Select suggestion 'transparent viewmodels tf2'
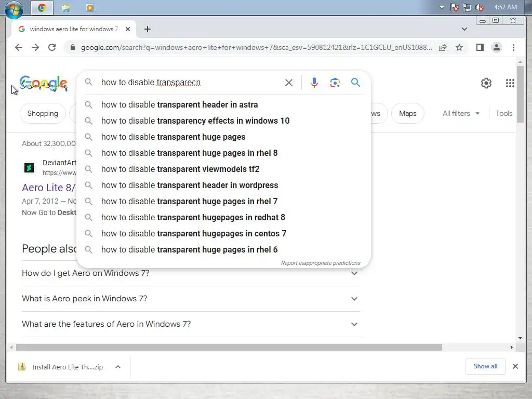The height and width of the screenshot is (399, 532). [223, 169]
